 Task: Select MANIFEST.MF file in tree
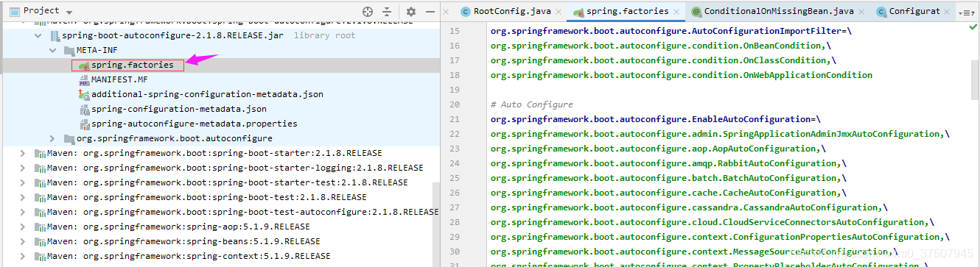119,79
